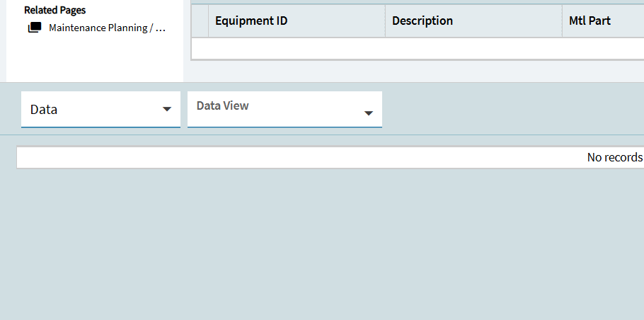Screen dimensions: 644x320
Task: Click the empty cell under Description
Action: tap(473, 48)
